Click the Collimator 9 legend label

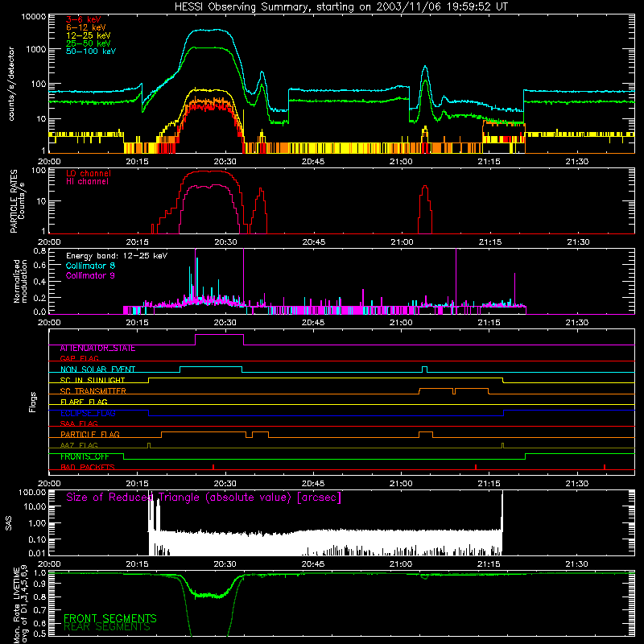(x=90, y=275)
